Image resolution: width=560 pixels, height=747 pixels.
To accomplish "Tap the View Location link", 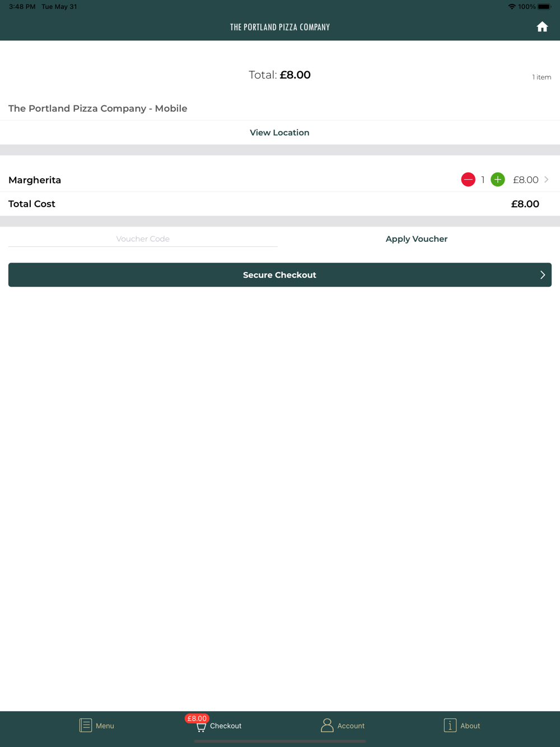I will click(x=279, y=133).
